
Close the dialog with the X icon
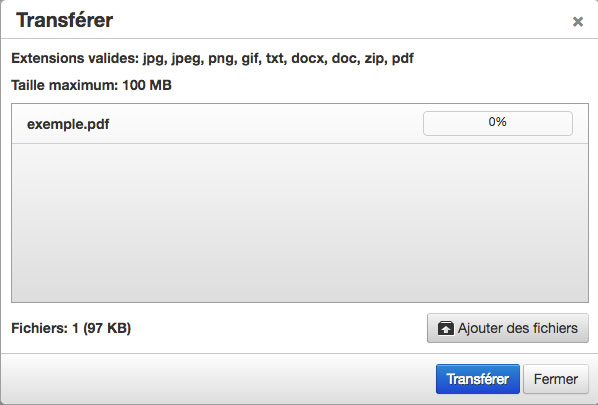pos(578,22)
